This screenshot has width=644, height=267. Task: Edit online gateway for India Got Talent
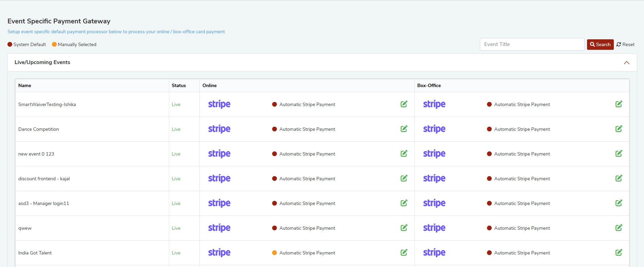[x=404, y=252]
